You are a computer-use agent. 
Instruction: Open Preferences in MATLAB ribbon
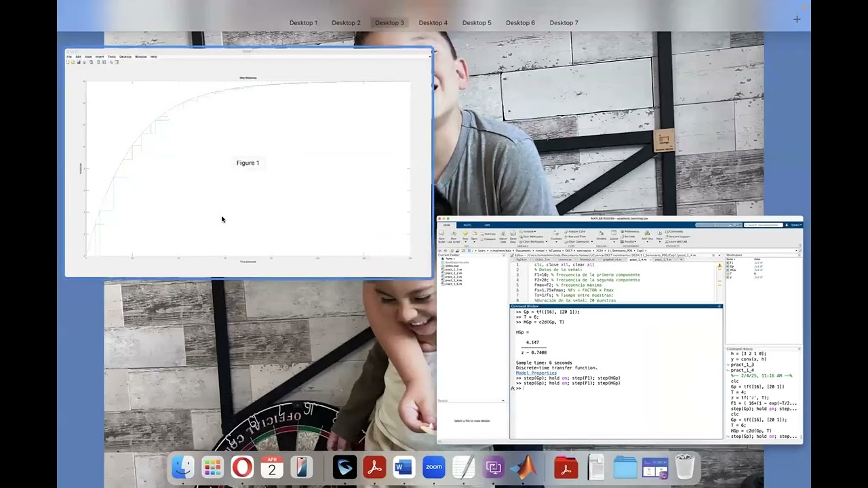630,232
